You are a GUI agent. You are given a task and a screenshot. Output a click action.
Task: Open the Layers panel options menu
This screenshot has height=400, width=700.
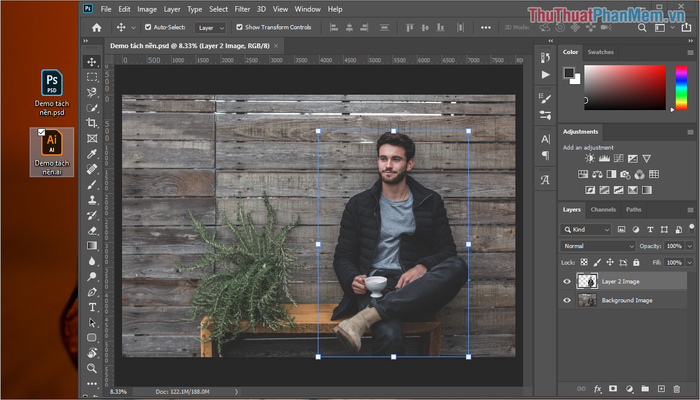(690, 210)
